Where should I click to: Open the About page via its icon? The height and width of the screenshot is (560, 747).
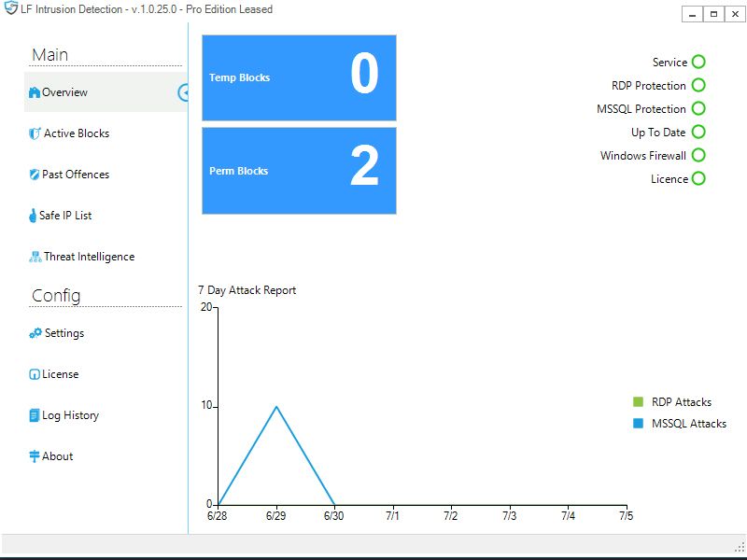[33, 455]
